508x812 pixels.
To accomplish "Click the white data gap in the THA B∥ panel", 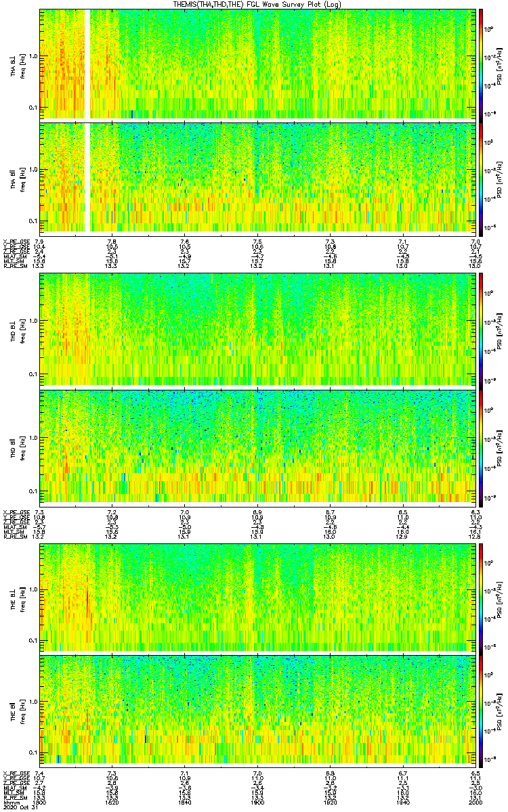I will tap(87, 177).
